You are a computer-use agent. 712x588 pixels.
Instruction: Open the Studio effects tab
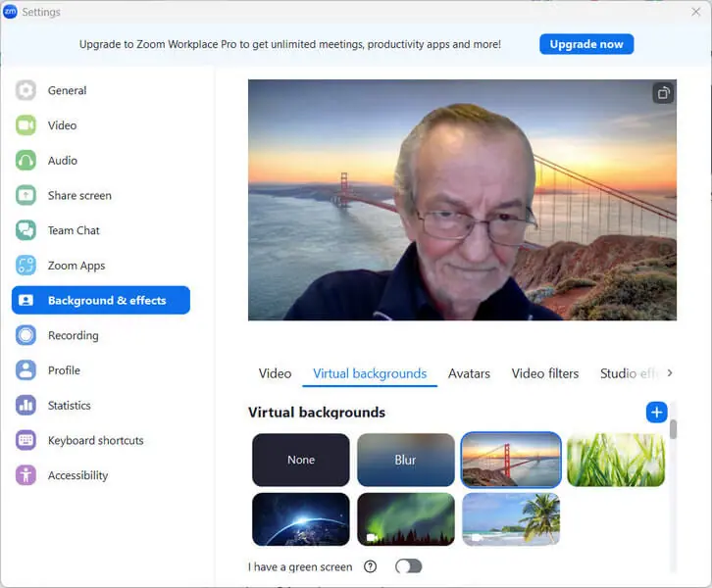coord(629,373)
